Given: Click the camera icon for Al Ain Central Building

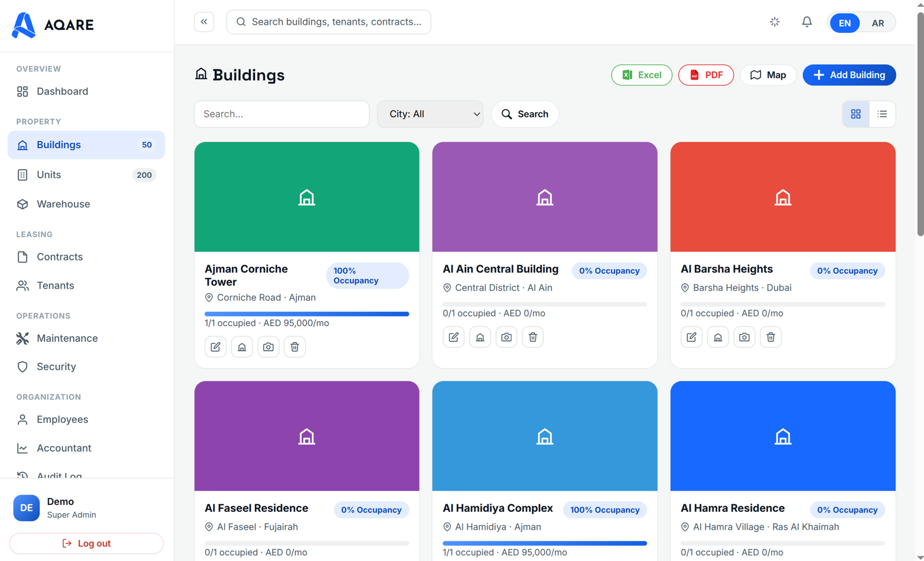Looking at the screenshot, I should (x=506, y=337).
